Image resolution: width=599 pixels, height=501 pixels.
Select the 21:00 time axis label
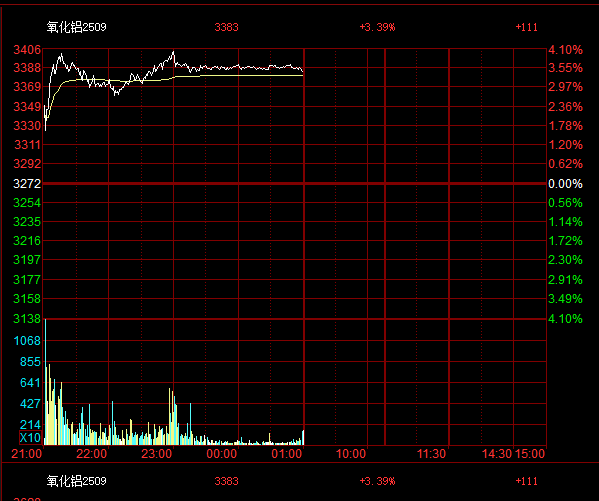click(x=26, y=454)
